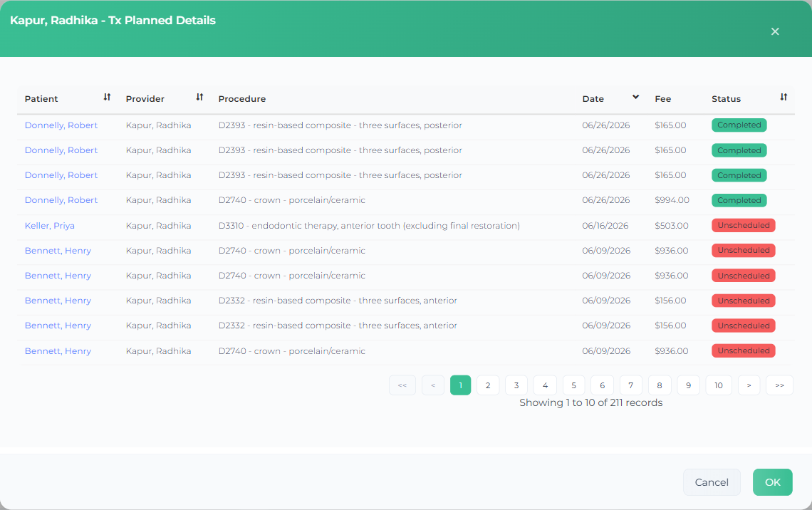The width and height of the screenshot is (812, 510).
Task: Go to last page with >> button
Action: (779, 385)
